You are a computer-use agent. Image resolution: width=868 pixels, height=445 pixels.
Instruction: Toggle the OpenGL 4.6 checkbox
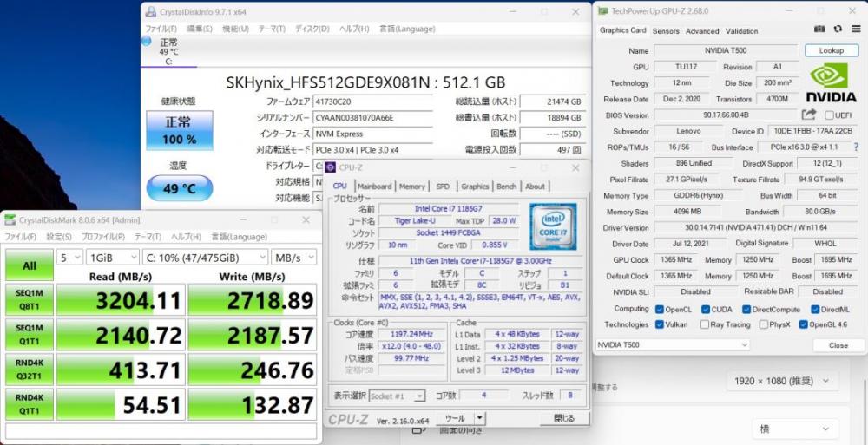click(803, 325)
